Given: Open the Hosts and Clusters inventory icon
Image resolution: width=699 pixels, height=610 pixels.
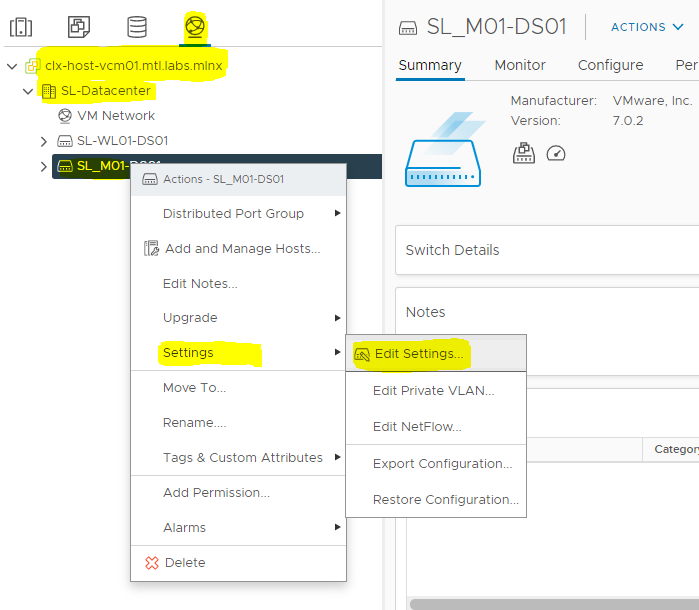Looking at the screenshot, I should coord(21,27).
